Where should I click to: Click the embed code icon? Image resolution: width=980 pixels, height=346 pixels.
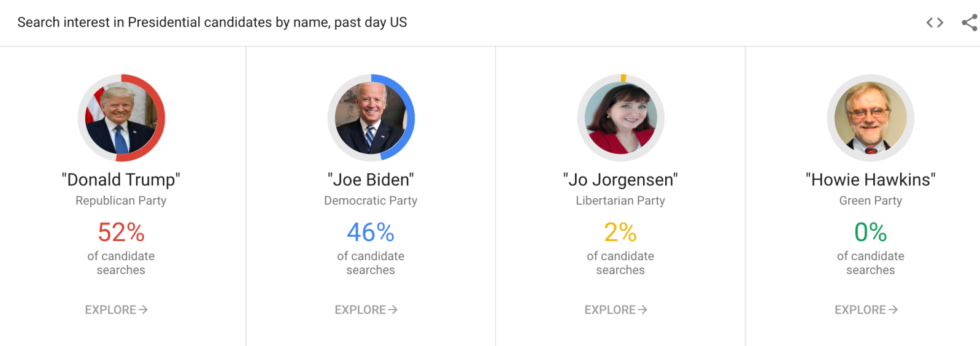(x=935, y=23)
